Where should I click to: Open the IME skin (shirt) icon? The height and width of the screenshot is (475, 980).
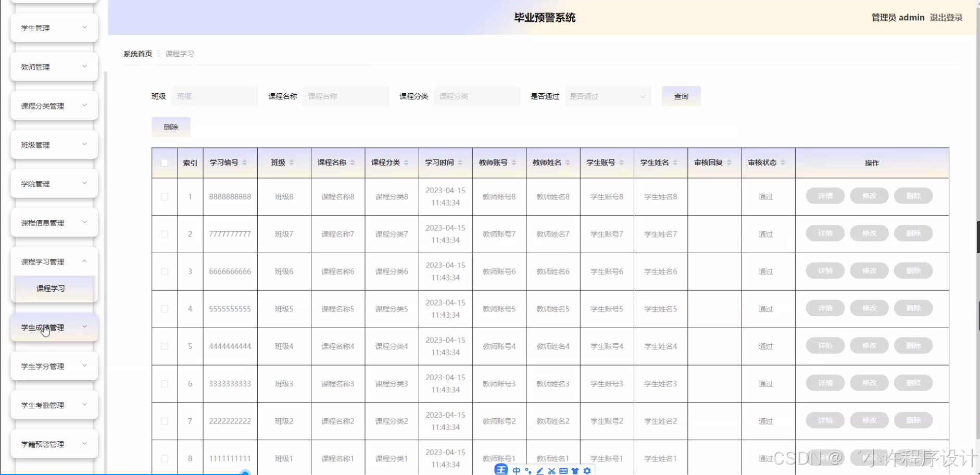tap(575, 471)
